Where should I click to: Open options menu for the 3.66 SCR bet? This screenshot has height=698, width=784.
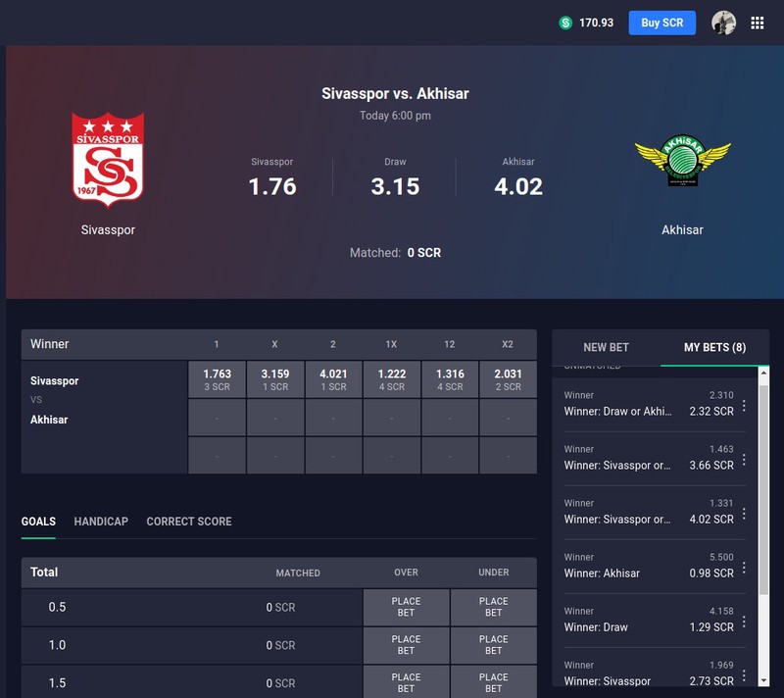[x=744, y=460]
